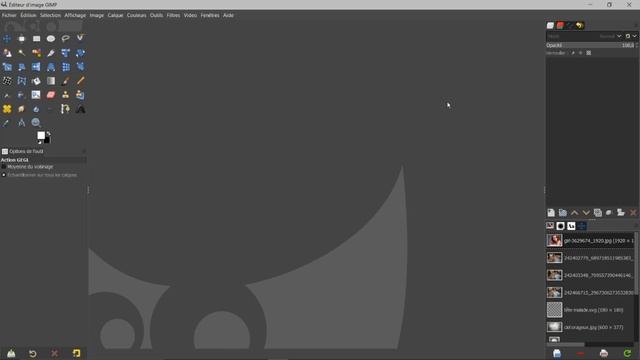Screen dimensions: 640x360
Task: Open selected document history entry button
Action: (x=557, y=353)
